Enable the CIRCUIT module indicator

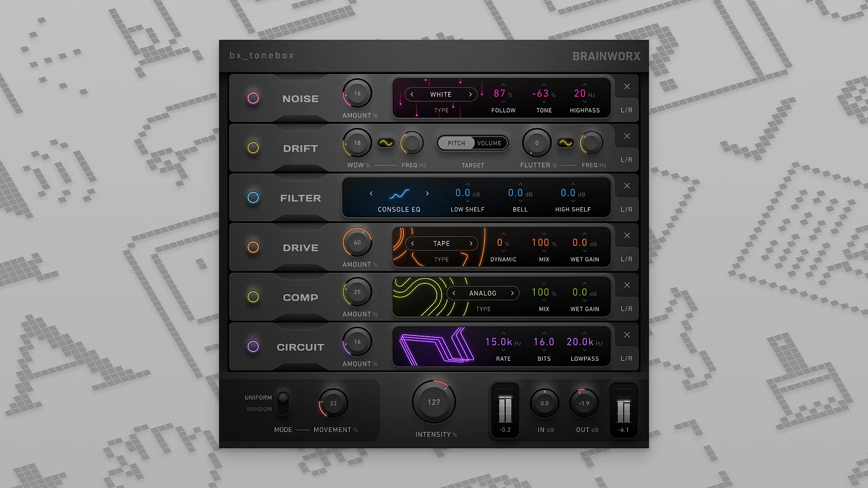(x=253, y=347)
